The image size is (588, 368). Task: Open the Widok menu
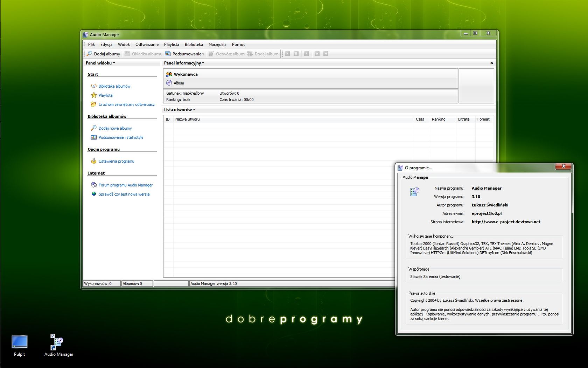pyautogui.click(x=124, y=45)
